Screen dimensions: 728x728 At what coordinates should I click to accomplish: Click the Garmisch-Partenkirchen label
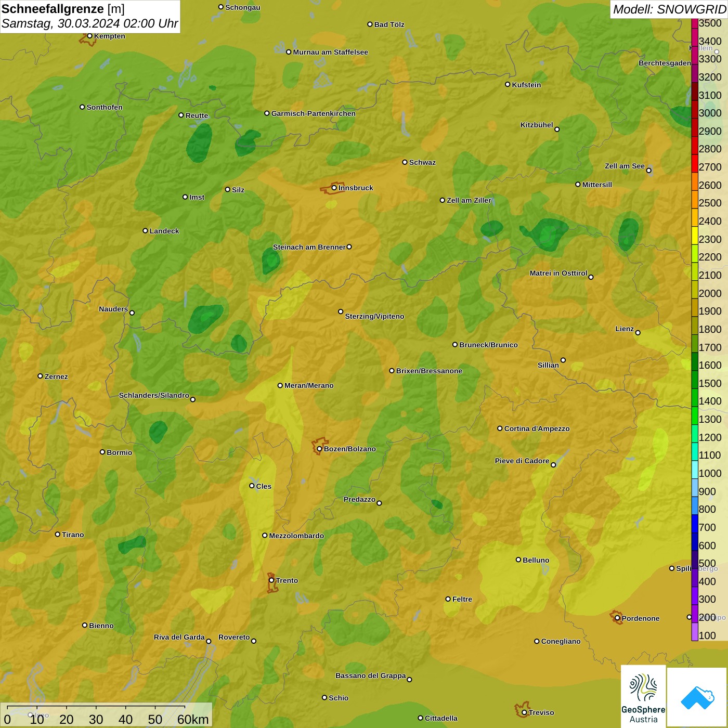coord(314,113)
